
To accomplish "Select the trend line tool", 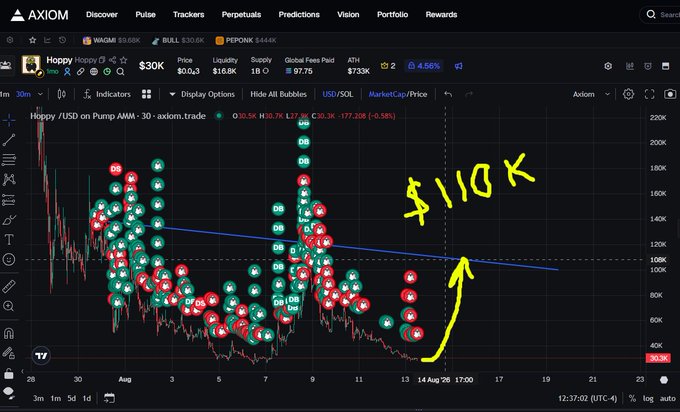I will [x=9, y=140].
